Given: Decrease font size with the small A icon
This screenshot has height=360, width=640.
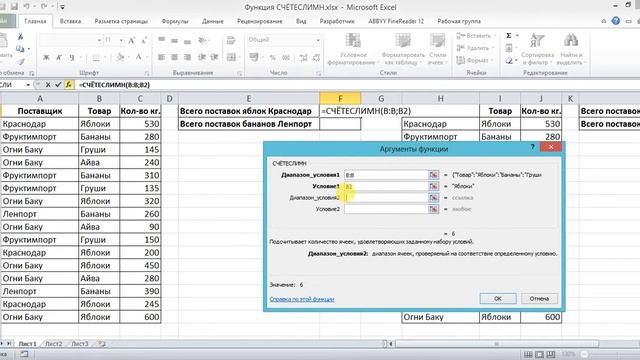Looking at the screenshot, I should [144, 40].
